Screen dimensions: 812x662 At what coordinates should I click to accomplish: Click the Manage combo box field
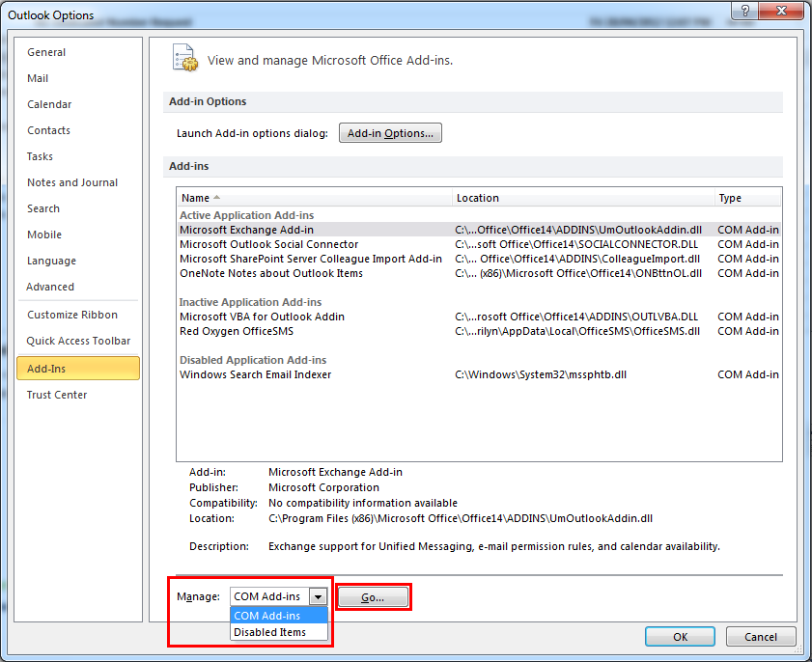[279, 596]
